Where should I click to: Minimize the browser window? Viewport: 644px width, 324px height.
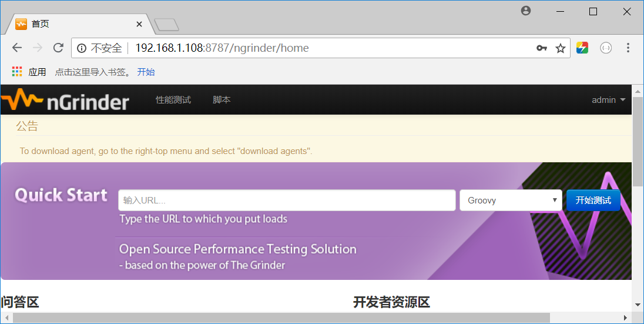click(x=560, y=12)
